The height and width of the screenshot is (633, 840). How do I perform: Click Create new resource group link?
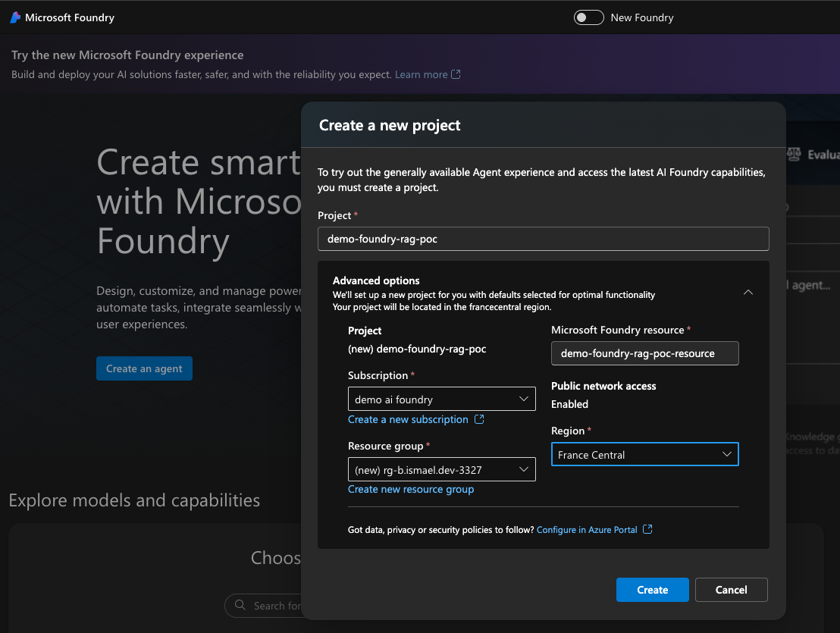tap(410, 489)
